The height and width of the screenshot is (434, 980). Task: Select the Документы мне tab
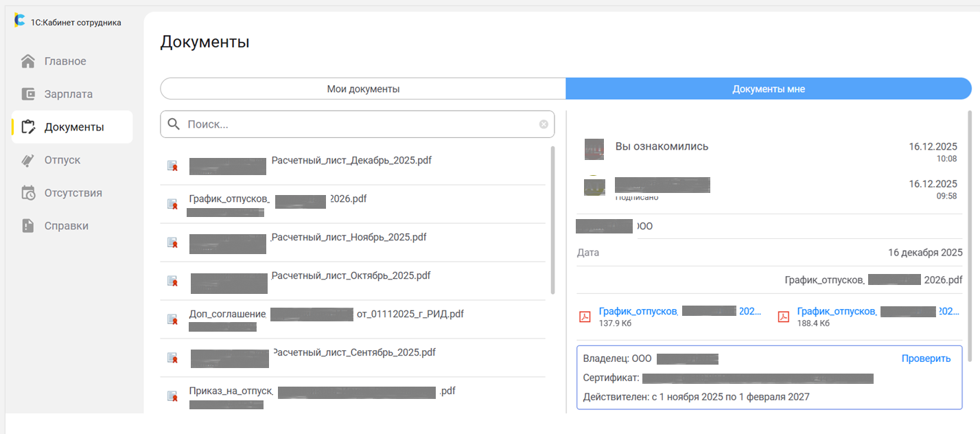[x=768, y=89]
